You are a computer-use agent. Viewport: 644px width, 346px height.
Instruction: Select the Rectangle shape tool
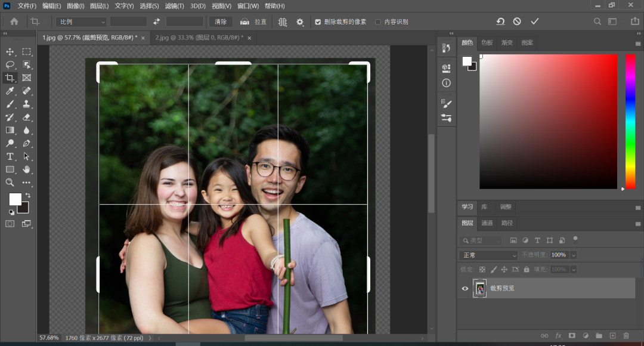tap(10, 169)
